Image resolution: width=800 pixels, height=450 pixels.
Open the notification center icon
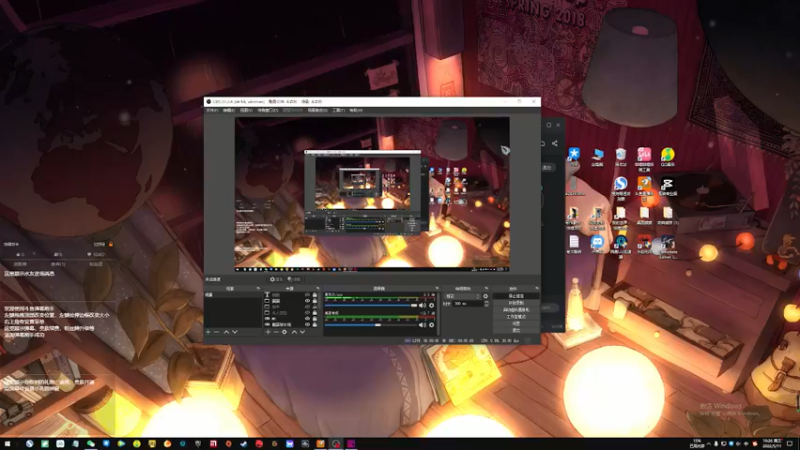[x=790, y=443]
